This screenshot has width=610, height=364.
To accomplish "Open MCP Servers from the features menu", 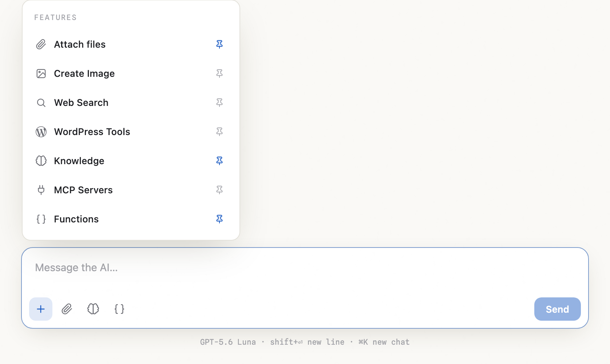I will click(131, 190).
